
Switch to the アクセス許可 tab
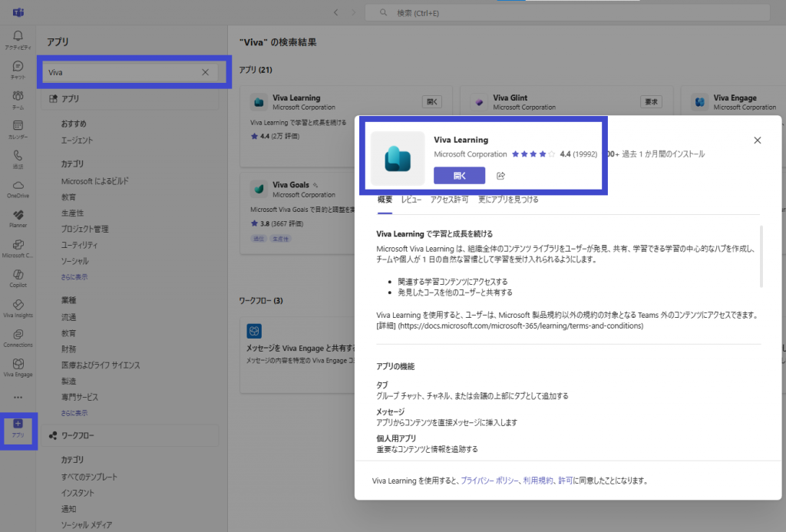[x=450, y=200]
